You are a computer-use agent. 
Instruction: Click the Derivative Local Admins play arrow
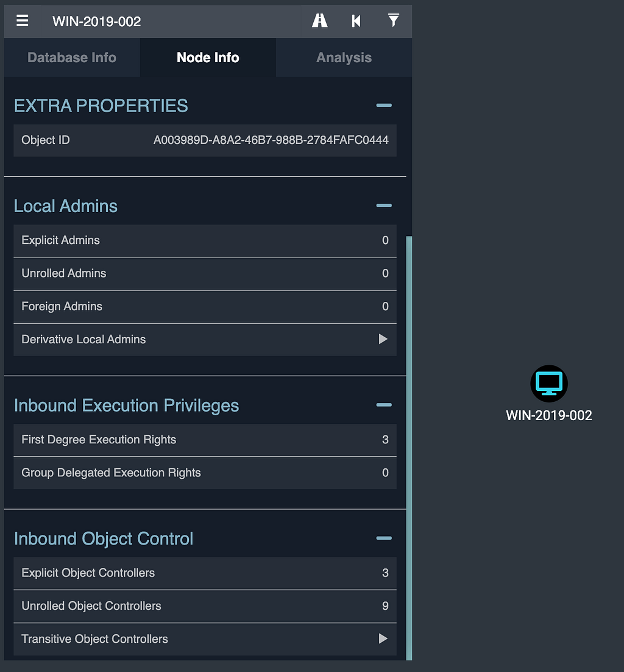tap(383, 340)
